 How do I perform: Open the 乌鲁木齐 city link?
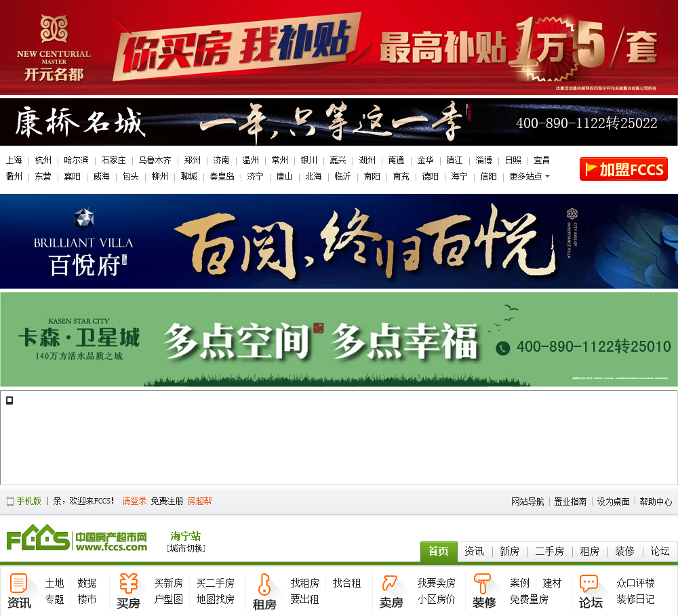pos(155,161)
